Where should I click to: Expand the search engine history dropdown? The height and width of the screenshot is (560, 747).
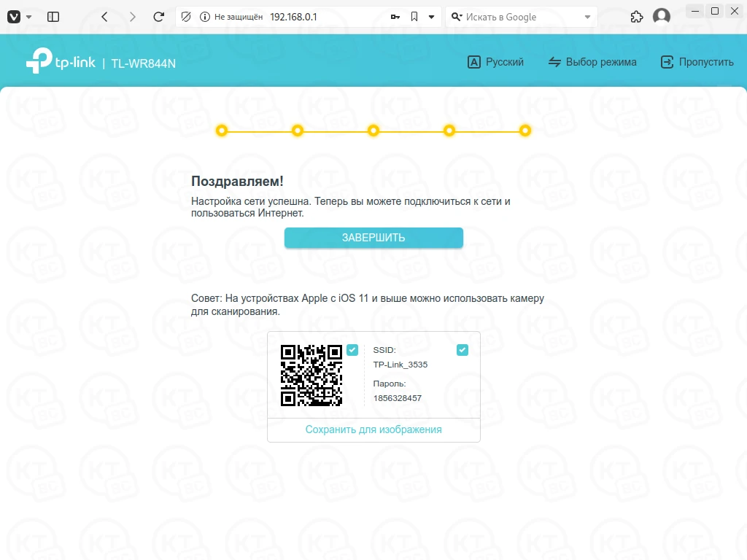tap(587, 17)
